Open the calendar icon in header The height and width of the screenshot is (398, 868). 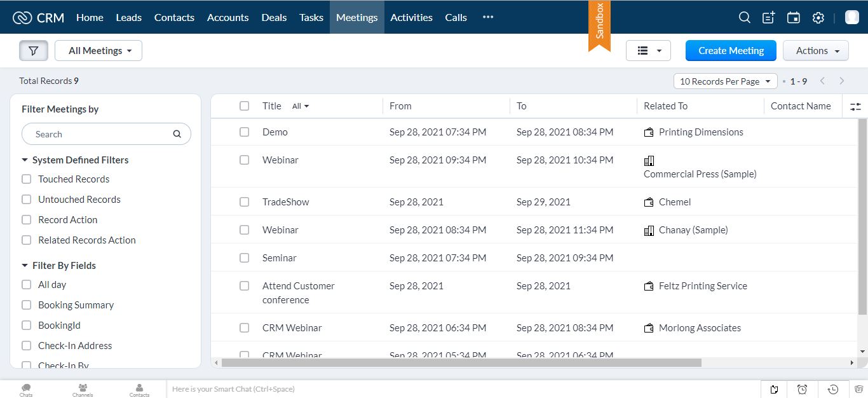794,18
